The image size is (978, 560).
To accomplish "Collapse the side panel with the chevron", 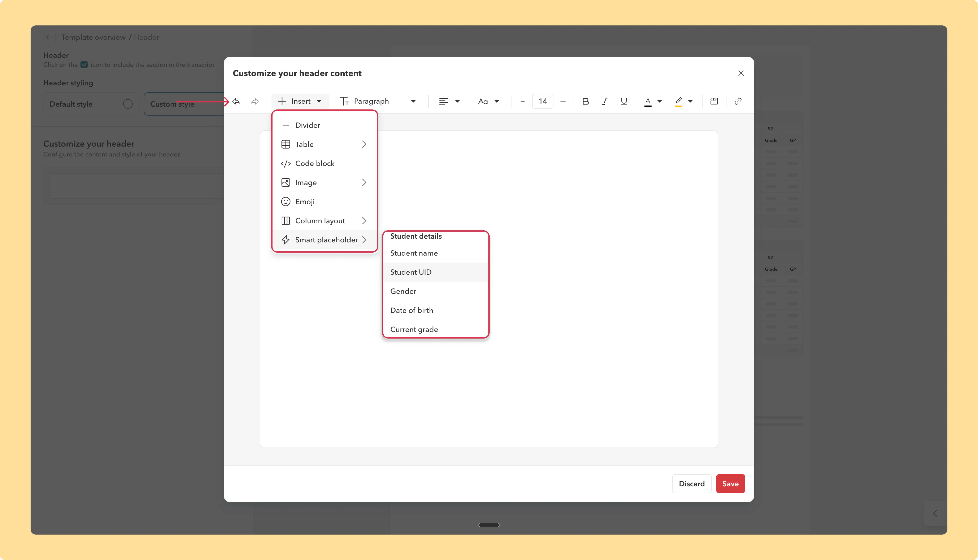I will point(935,513).
